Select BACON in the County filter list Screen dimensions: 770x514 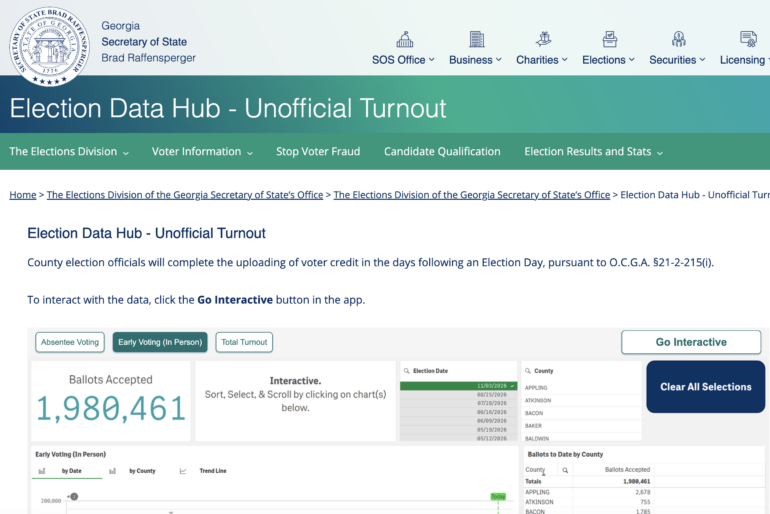pos(581,413)
